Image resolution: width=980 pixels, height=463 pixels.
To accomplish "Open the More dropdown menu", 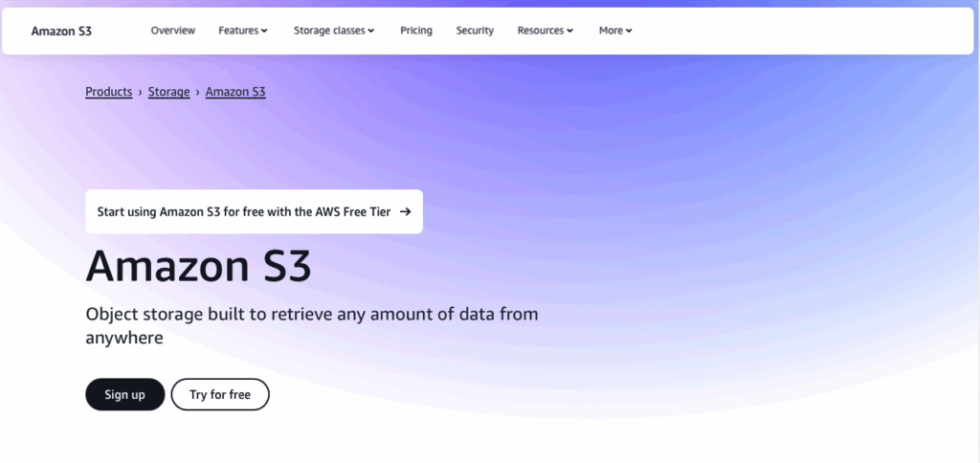I will [x=615, y=30].
